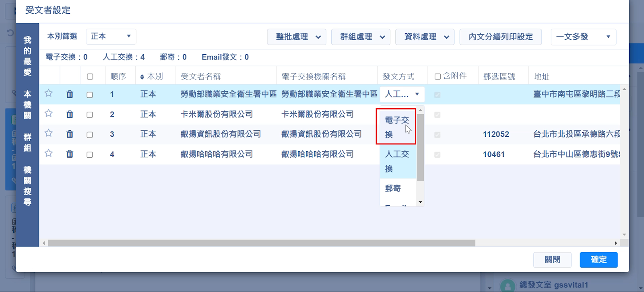
Task: Check the row 2 selection checkbox
Action: point(90,115)
